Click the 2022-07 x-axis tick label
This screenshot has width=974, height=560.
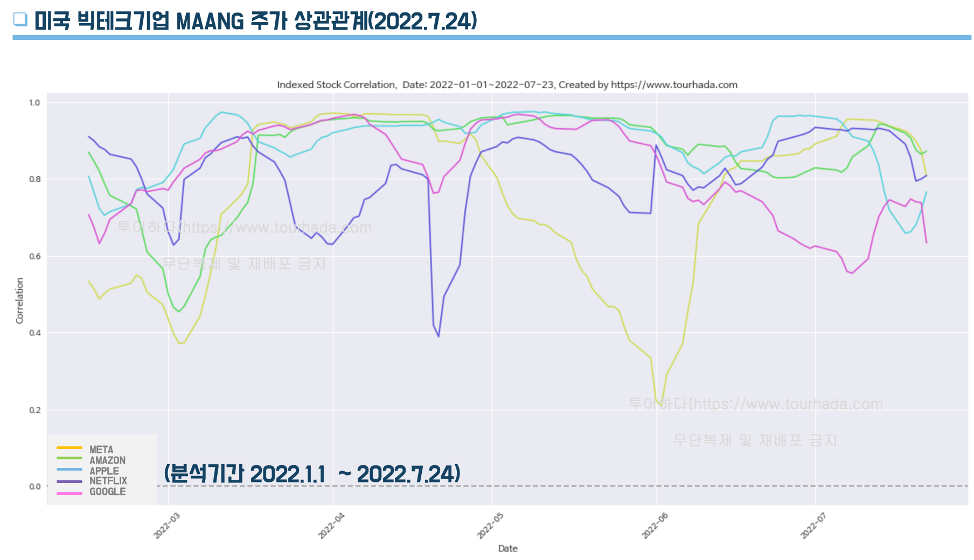tap(813, 526)
